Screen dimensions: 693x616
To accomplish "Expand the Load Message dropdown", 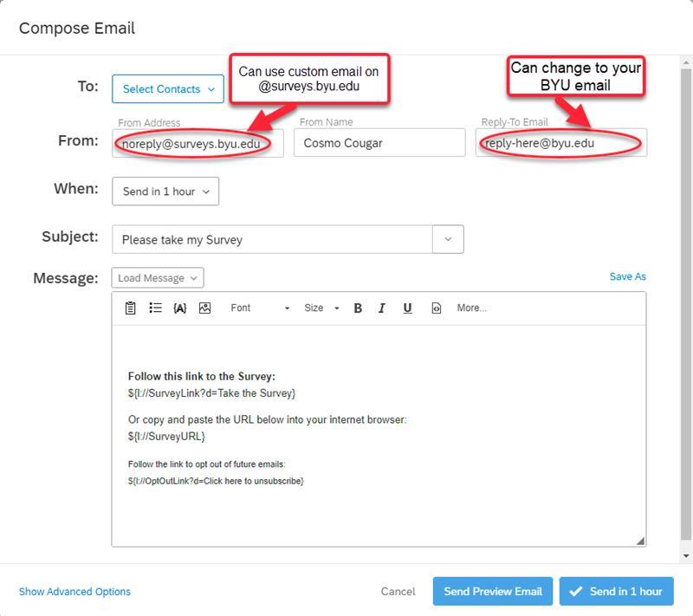I will 158,278.
